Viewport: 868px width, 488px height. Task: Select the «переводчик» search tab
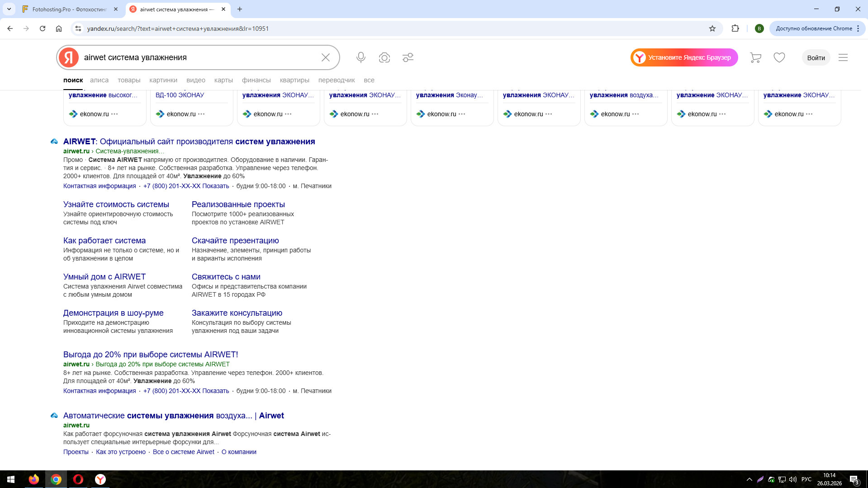click(337, 80)
